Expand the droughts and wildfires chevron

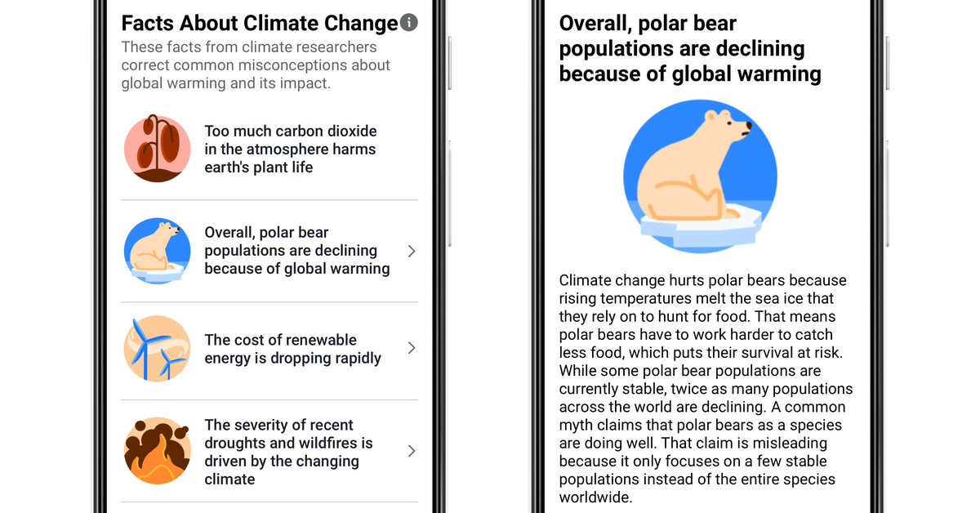point(412,451)
